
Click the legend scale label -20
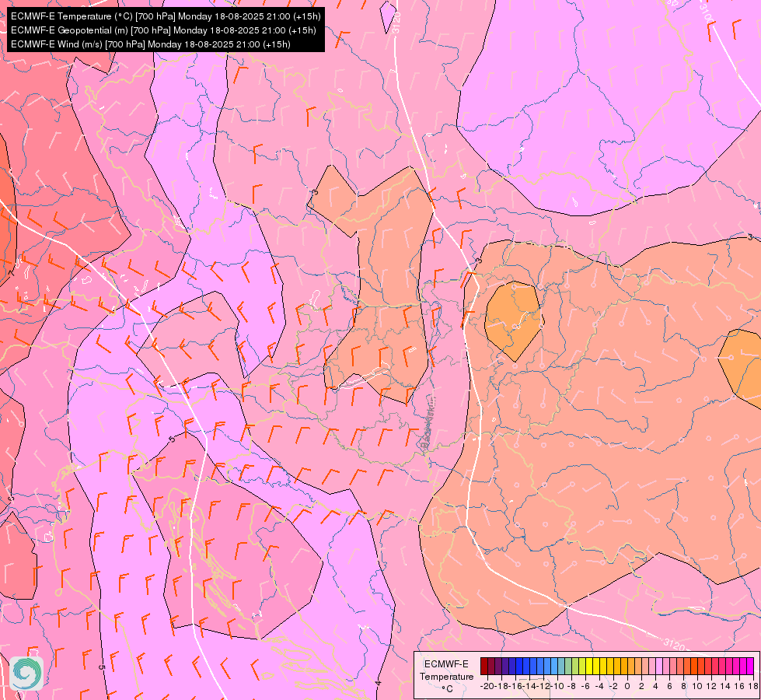(x=487, y=686)
